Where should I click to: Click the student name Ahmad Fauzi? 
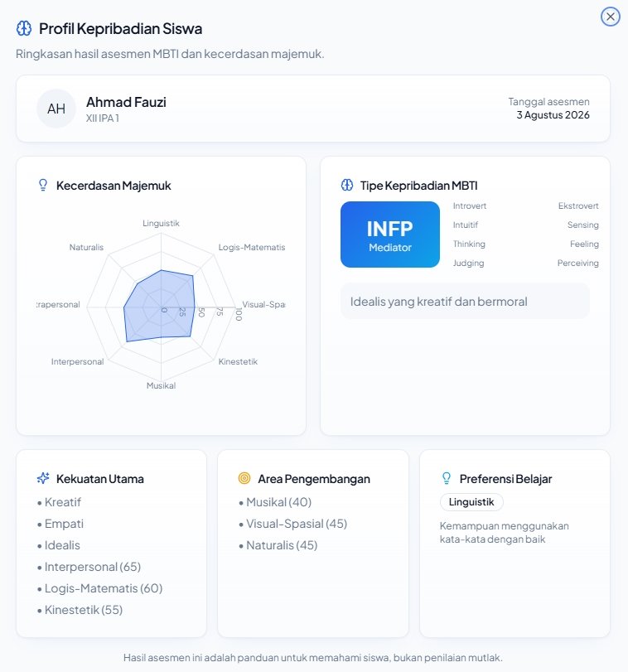click(x=126, y=102)
